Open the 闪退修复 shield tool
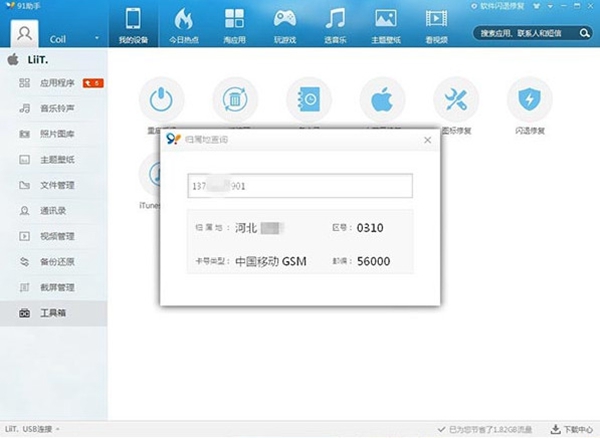Image resolution: width=600 pixels, height=438 pixels. (x=530, y=99)
